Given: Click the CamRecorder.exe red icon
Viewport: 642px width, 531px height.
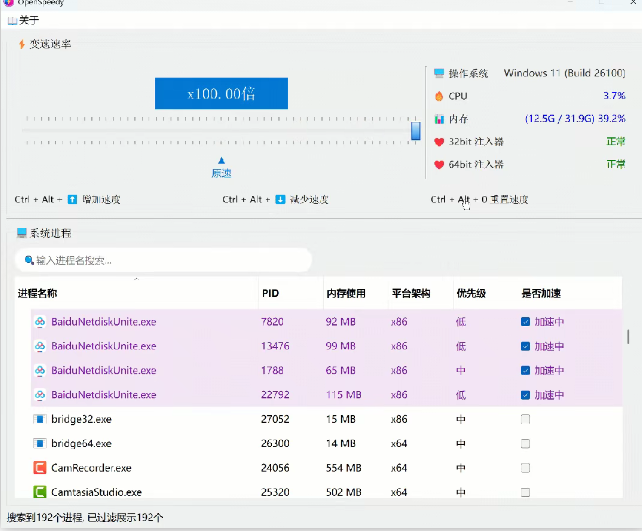Looking at the screenshot, I should (40, 468).
